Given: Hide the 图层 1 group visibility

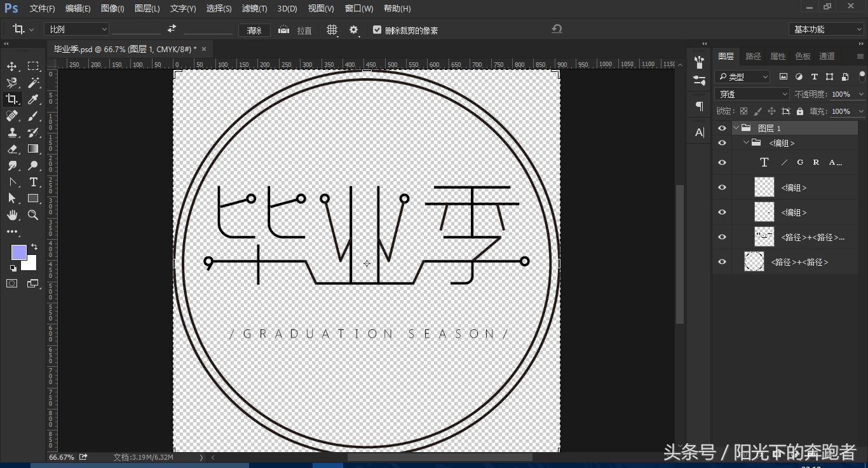Looking at the screenshot, I should (722, 128).
